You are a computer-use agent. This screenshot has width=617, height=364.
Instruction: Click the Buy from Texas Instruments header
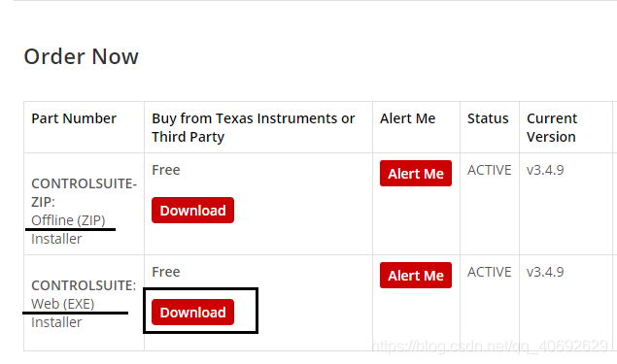pos(254,127)
